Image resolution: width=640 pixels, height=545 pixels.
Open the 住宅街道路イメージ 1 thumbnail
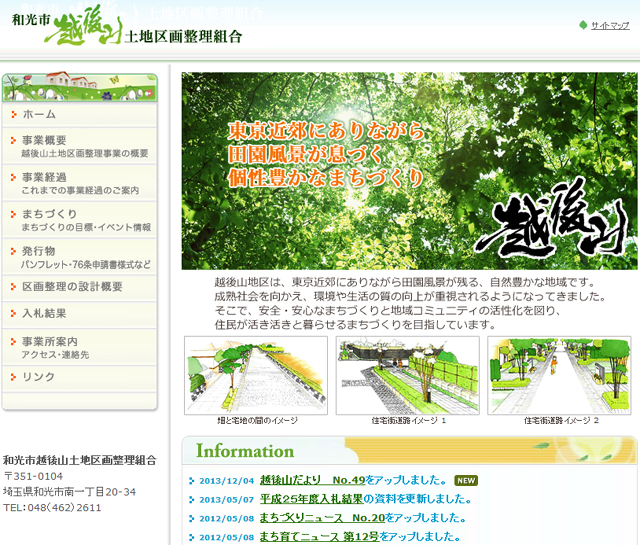(407, 375)
